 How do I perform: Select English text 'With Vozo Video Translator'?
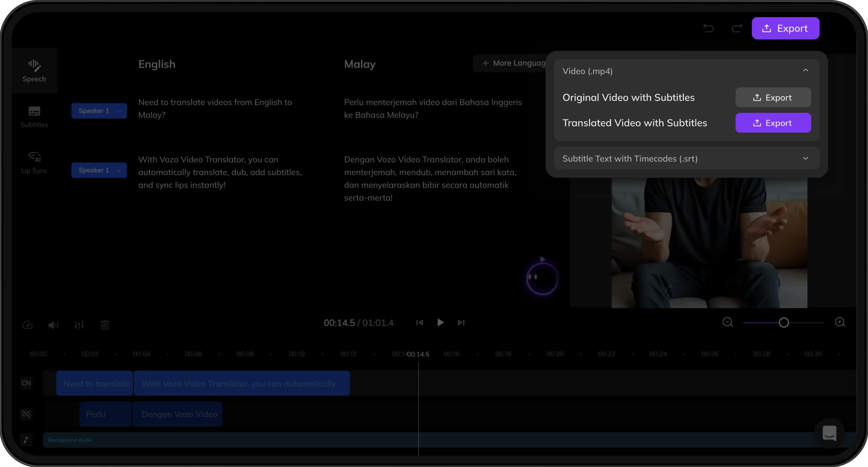[220, 172]
